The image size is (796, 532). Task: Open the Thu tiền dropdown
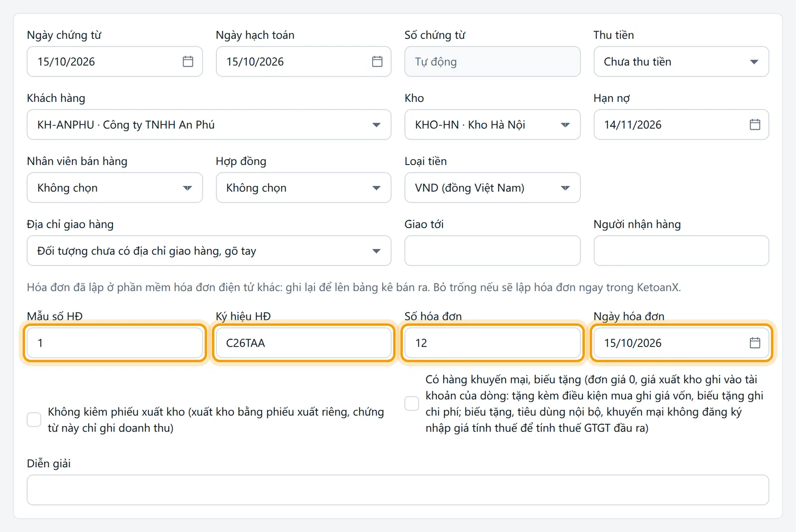point(681,62)
